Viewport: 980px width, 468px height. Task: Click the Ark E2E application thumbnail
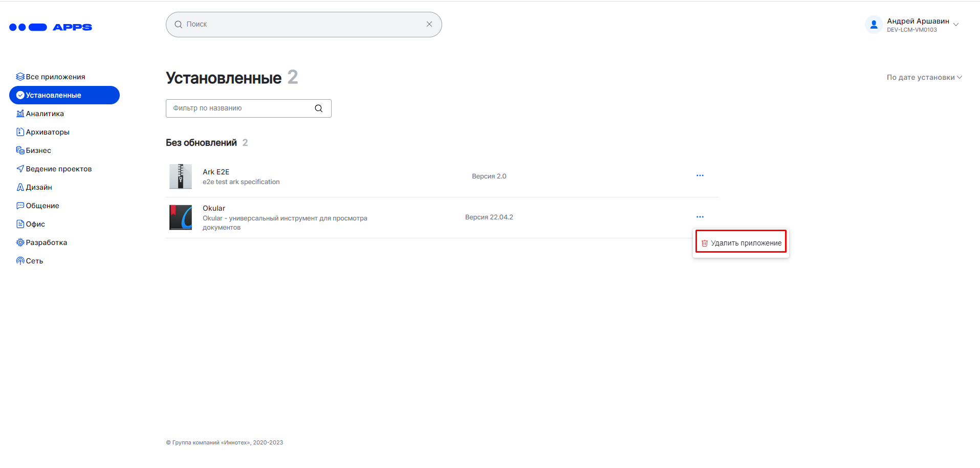181,176
